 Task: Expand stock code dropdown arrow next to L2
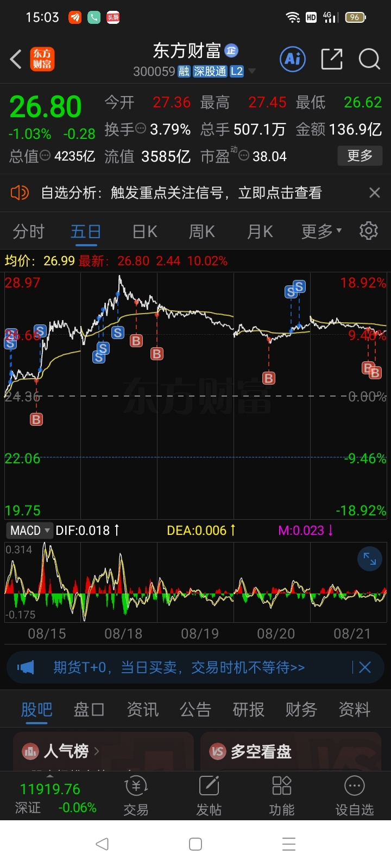252,72
